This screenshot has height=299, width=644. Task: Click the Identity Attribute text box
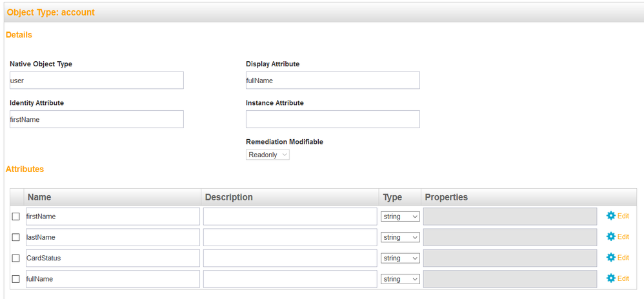(97, 119)
